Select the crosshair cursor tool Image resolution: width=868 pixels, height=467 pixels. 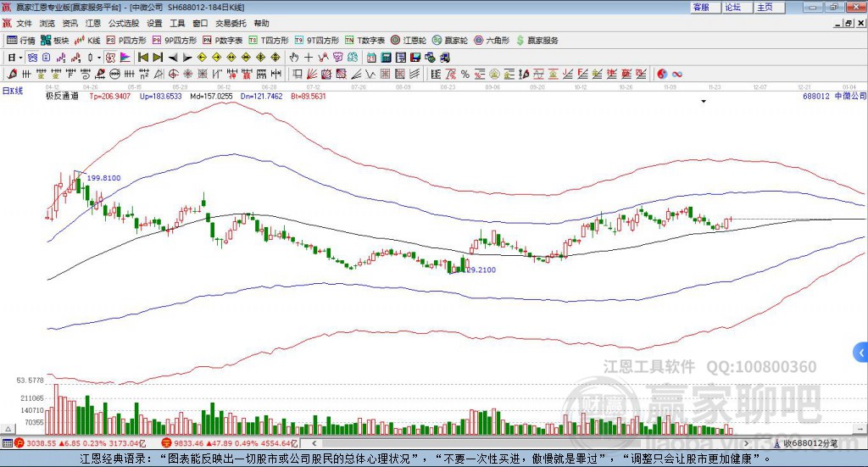309,58
